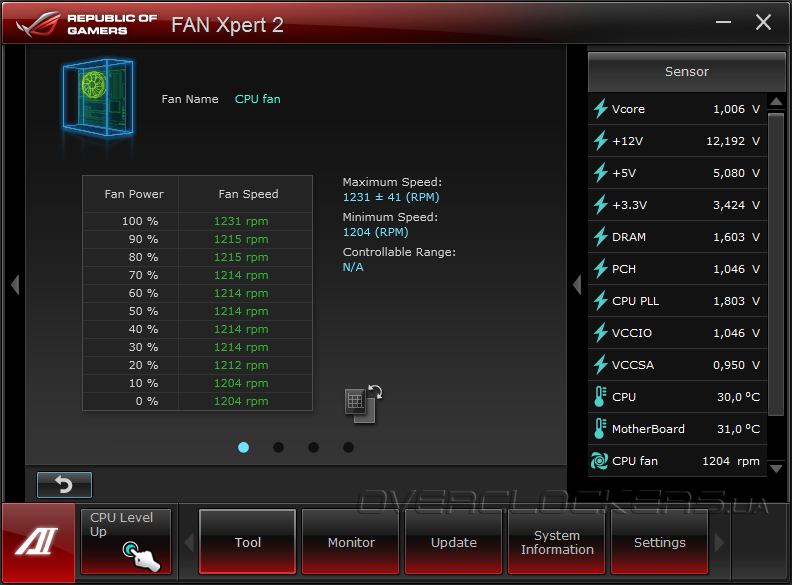792x585 pixels.
Task: Open the Monitor menu
Action: (351, 542)
